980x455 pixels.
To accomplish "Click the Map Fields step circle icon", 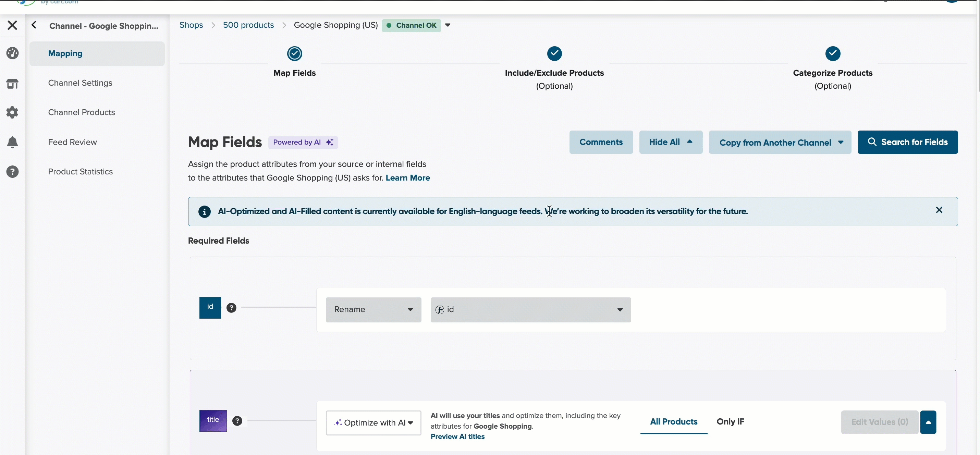I will pos(294,54).
